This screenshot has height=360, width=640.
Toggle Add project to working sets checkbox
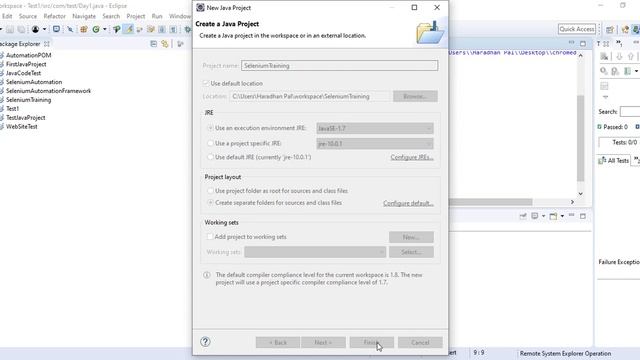(210, 236)
